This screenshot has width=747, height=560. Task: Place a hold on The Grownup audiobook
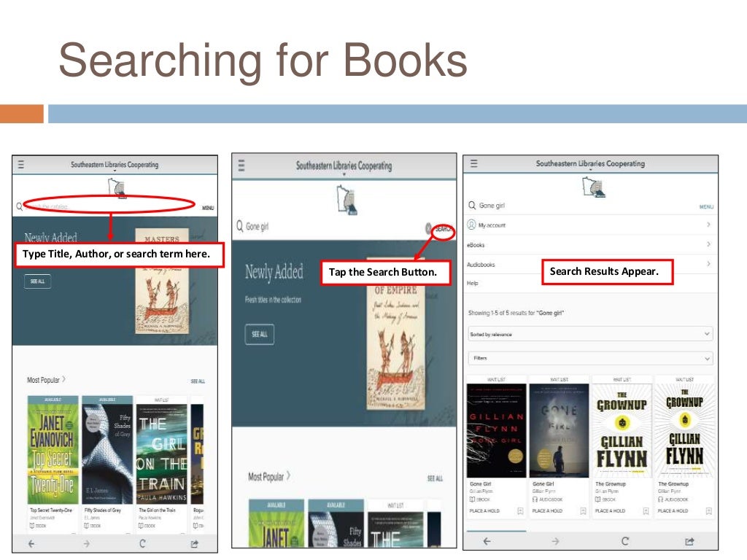(x=673, y=511)
